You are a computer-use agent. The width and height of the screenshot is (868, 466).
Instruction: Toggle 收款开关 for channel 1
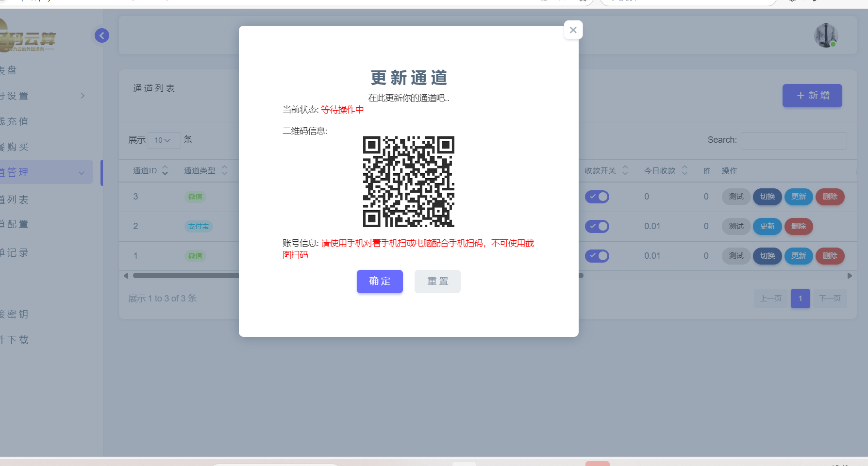point(597,256)
